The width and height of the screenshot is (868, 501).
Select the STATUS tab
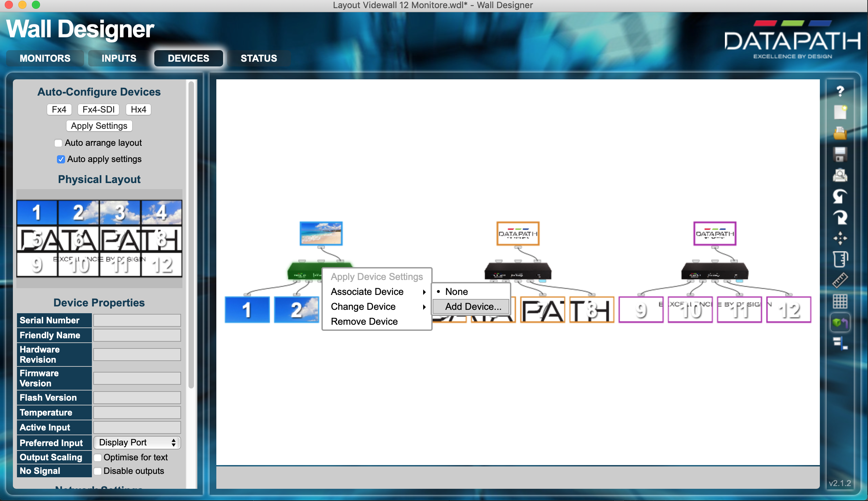tap(258, 58)
